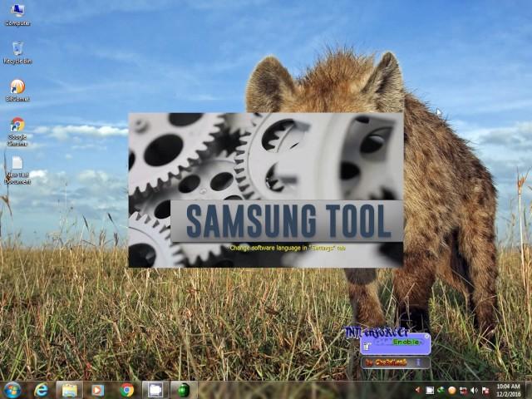Select the New Text Document file
The height and width of the screenshot is (399, 532).
click(17, 170)
